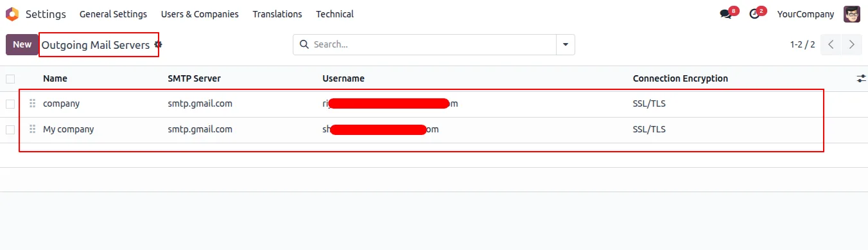The image size is (868, 250).
Task: Grab the drag handle of My company row
Action: (x=33, y=129)
